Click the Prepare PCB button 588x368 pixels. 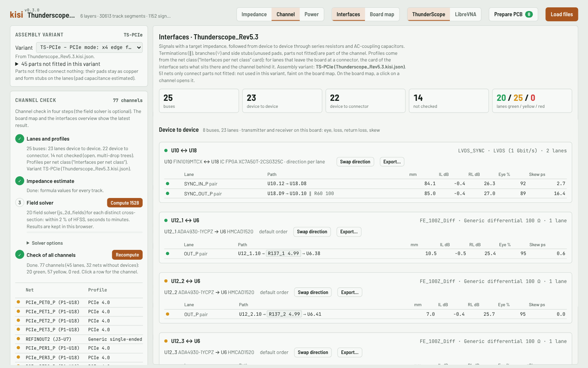coord(513,14)
